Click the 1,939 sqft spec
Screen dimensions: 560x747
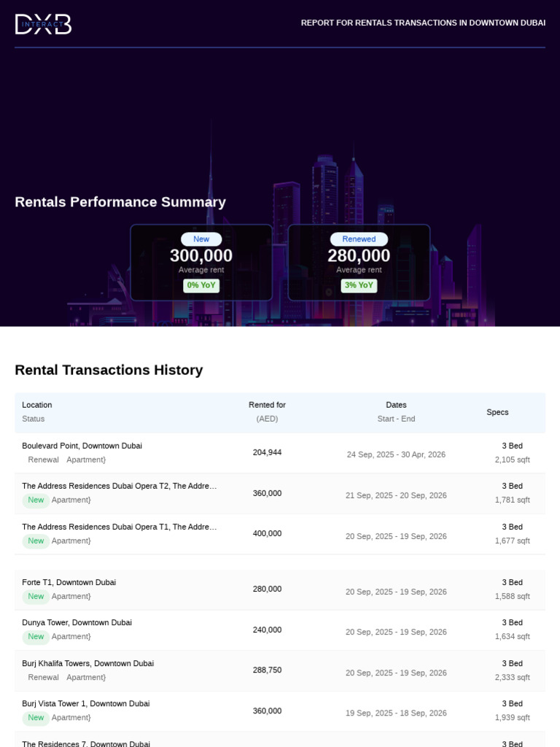[513, 718]
